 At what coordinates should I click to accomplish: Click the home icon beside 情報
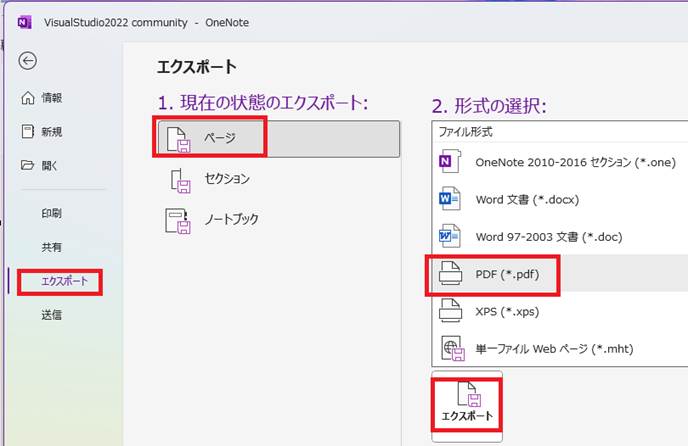click(28, 98)
